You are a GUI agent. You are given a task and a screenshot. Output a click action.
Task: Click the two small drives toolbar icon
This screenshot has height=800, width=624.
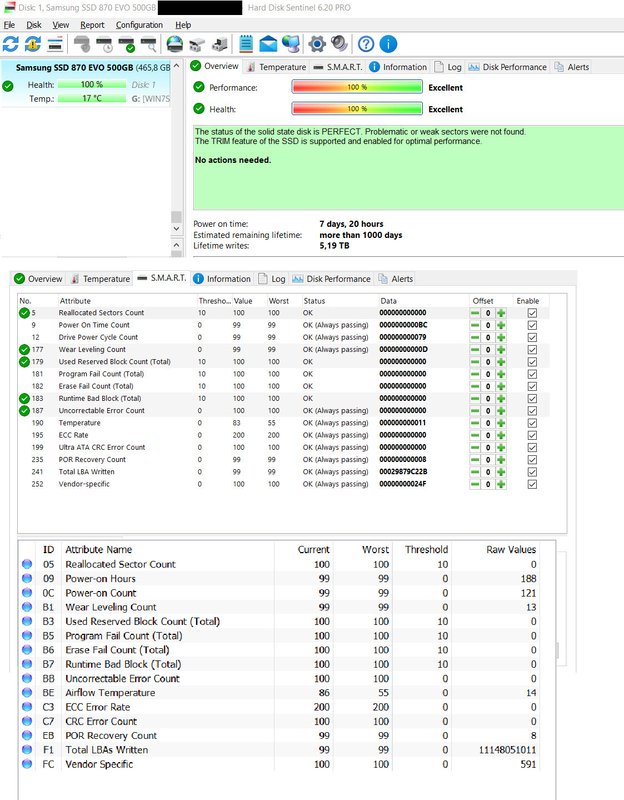197,45
